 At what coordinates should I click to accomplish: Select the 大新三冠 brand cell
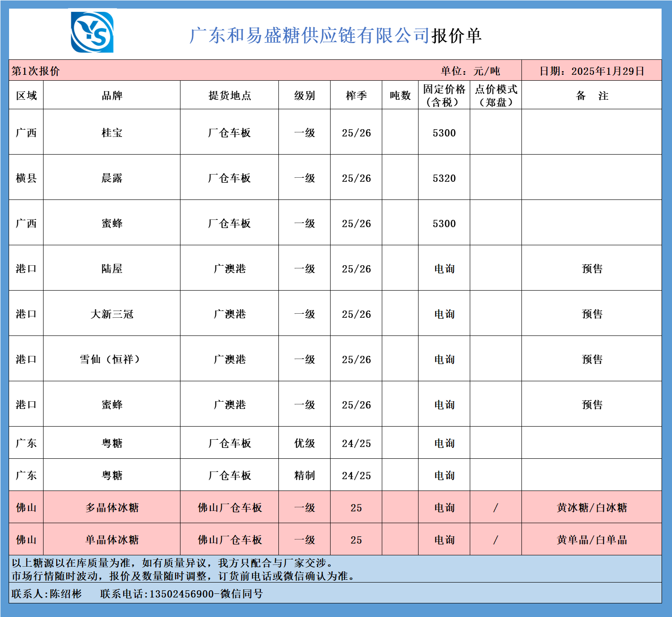tap(112, 314)
